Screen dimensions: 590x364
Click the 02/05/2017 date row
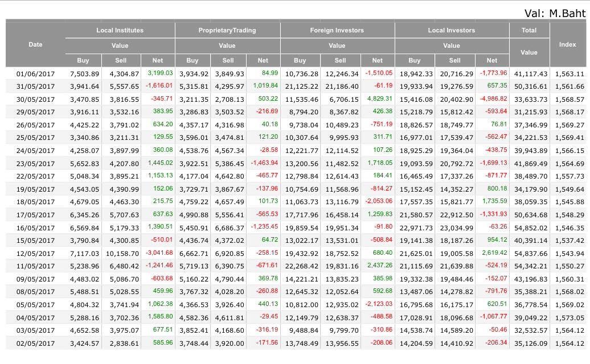[x=35, y=344]
